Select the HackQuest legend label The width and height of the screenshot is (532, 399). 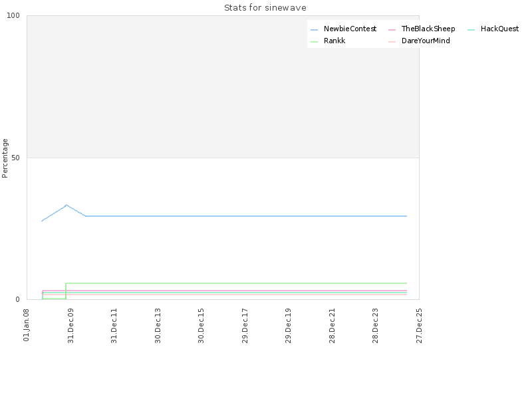[500, 29]
